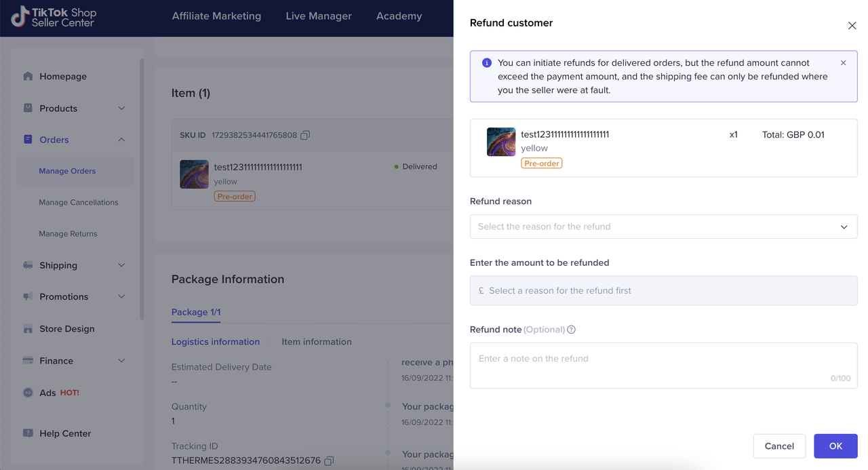
Task: Switch to the Item information tab
Action: click(x=316, y=342)
